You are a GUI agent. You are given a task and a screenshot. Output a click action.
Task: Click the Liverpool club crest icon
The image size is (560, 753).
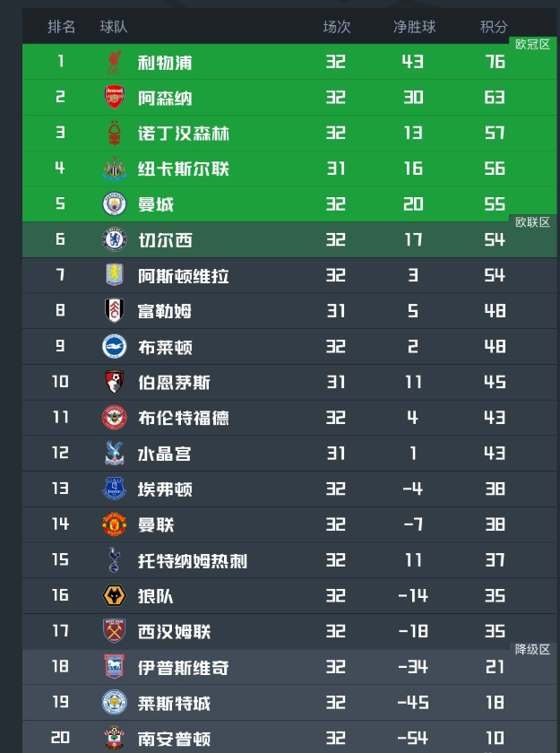pos(114,62)
